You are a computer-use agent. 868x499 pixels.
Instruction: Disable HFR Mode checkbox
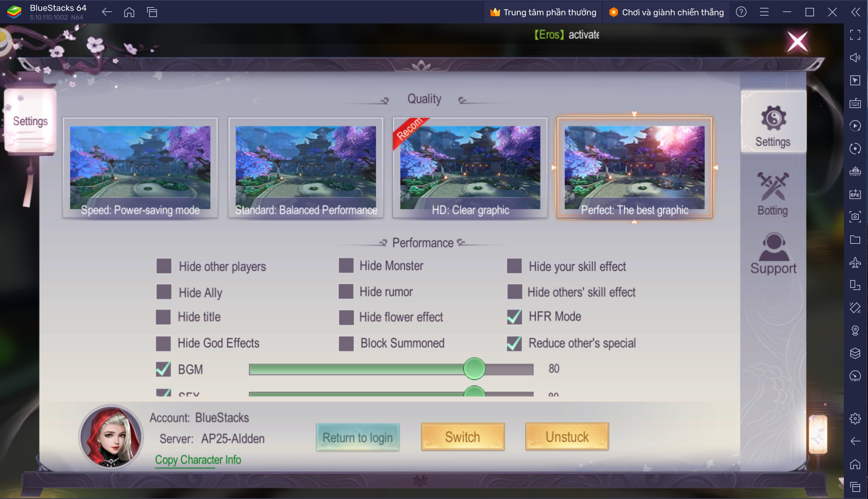[x=514, y=316]
